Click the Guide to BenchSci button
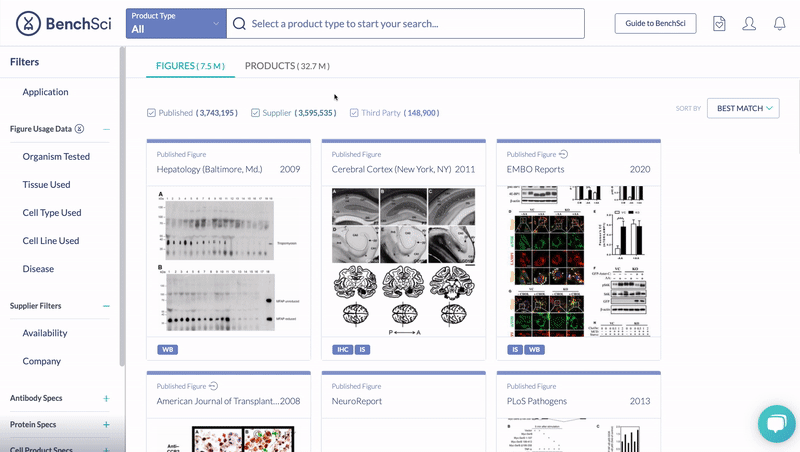The height and width of the screenshot is (452, 800). (655, 23)
